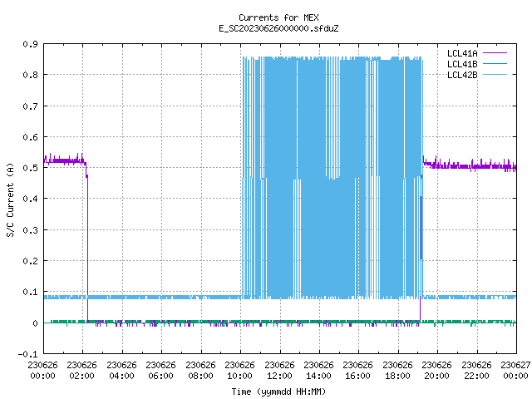Click the 230626 02:00 time tick label
532x399 pixels.
tap(81, 371)
